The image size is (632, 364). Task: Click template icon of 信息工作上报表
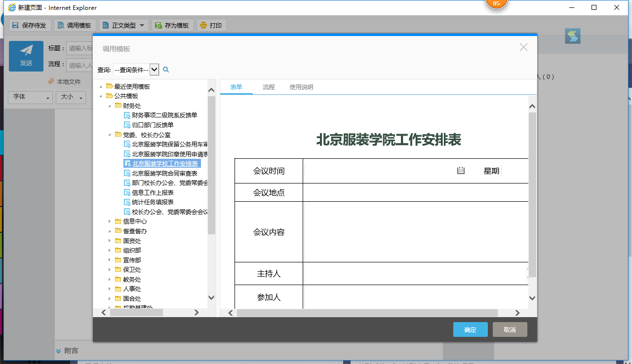(127, 192)
